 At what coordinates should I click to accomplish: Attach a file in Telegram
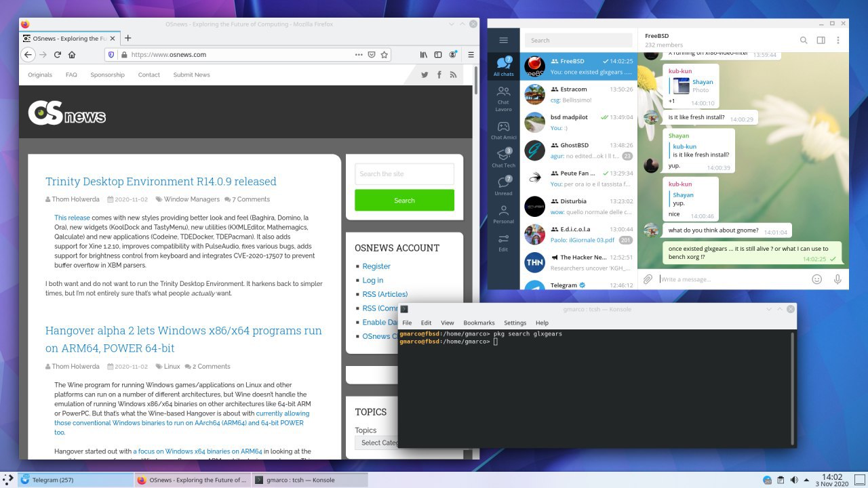tap(648, 279)
